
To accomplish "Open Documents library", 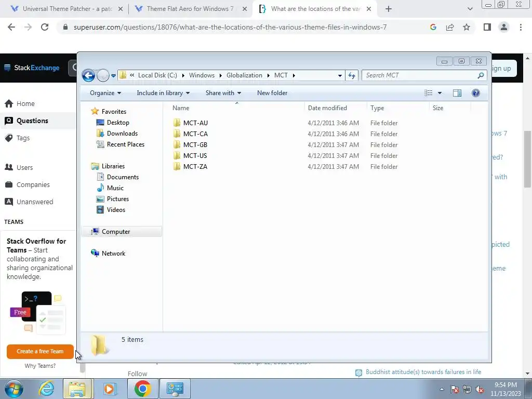I will coord(117,177).
